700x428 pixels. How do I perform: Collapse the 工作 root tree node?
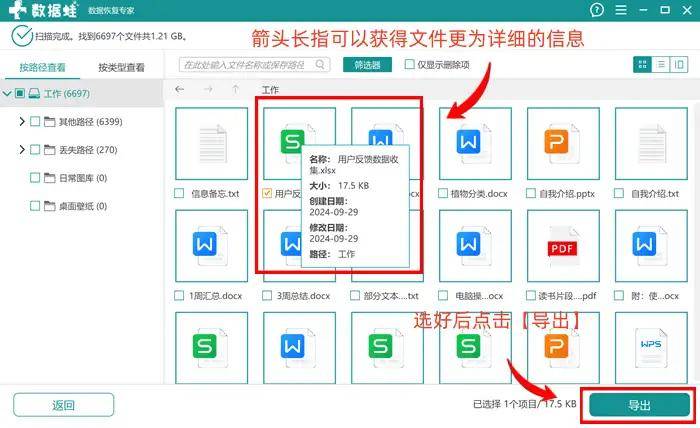pyautogui.click(x=8, y=94)
